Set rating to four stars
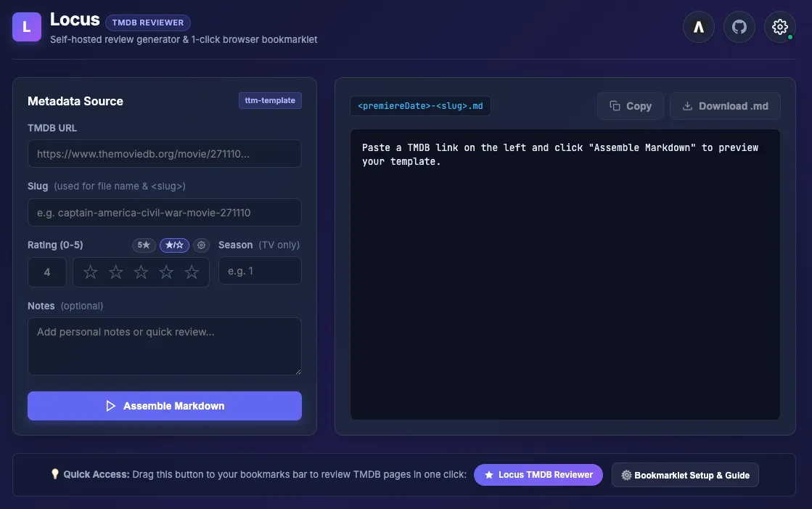 coord(166,272)
